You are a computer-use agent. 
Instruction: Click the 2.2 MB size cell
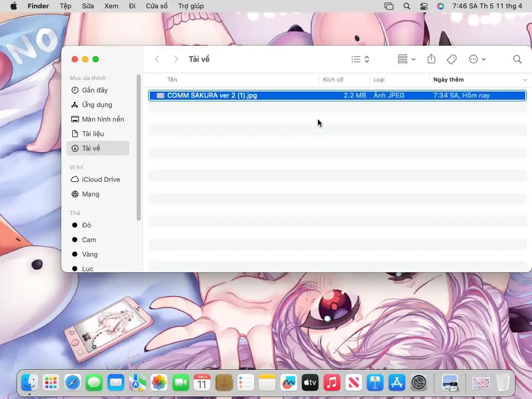tap(354, 96)
